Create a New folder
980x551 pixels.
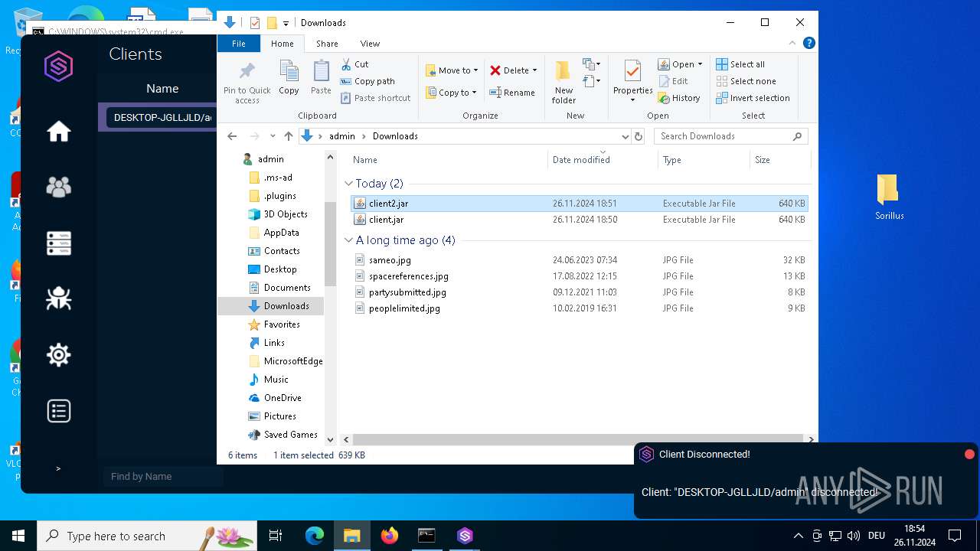tap(563, 83)
